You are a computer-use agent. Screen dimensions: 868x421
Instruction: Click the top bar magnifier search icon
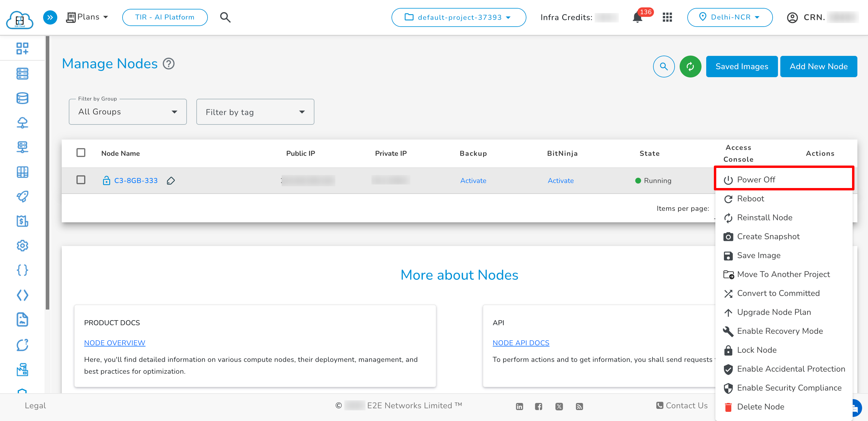pos(225,17)
